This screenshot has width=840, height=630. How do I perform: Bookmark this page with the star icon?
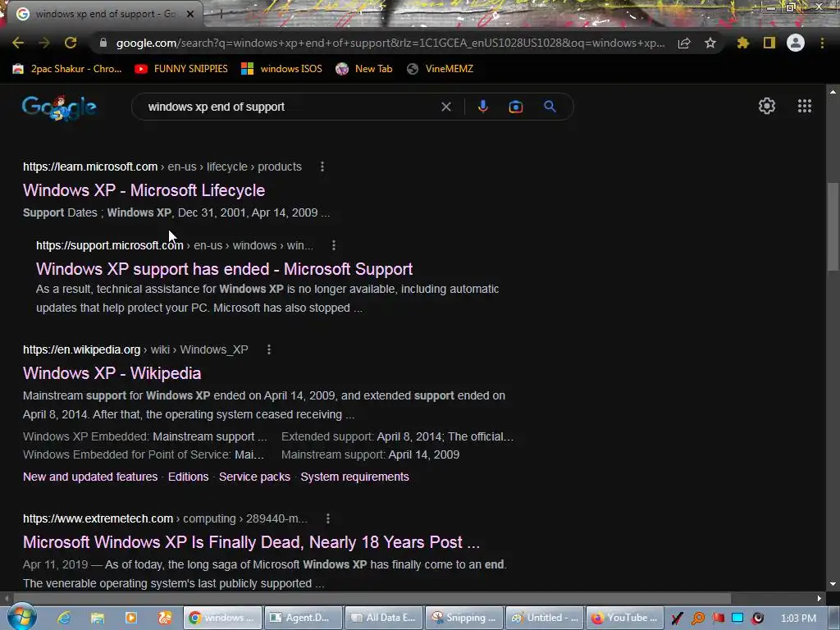[710, 43]
